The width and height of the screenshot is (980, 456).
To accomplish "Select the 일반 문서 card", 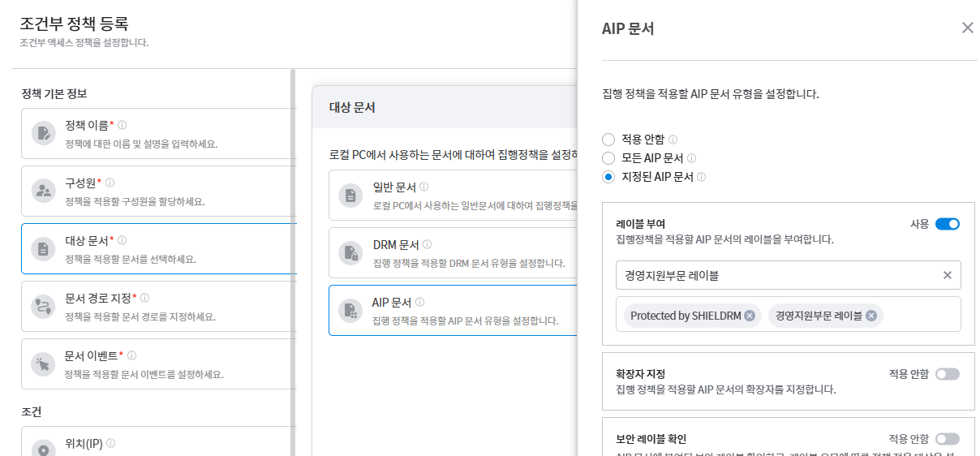I will 454,196.
